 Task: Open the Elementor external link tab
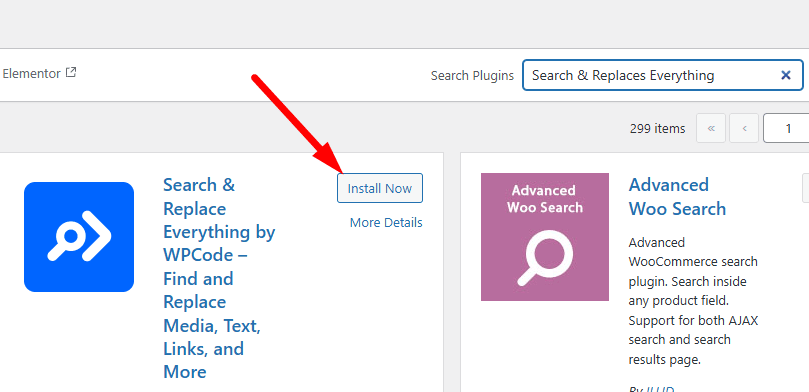click(x=39, y=73)
